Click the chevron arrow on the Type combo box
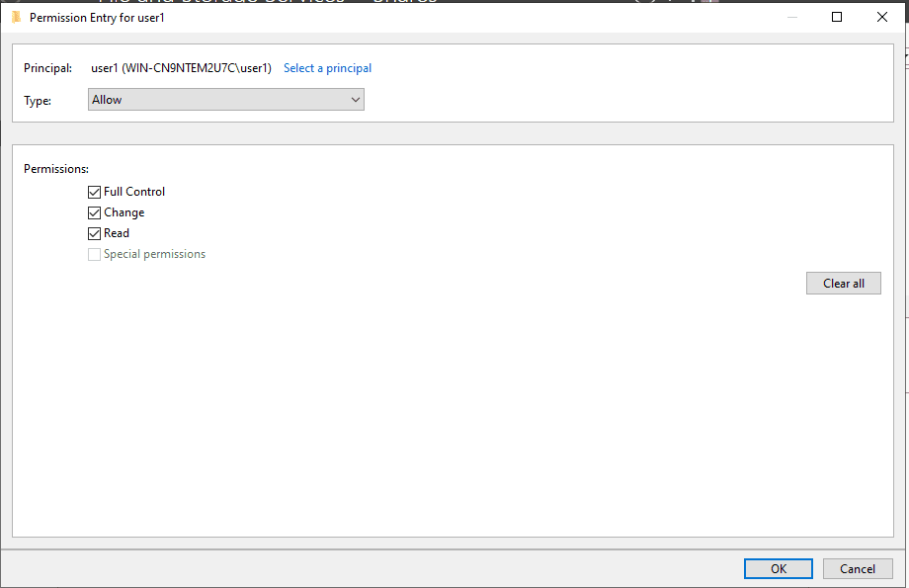 pyautogui.click(x=356, y=100)
